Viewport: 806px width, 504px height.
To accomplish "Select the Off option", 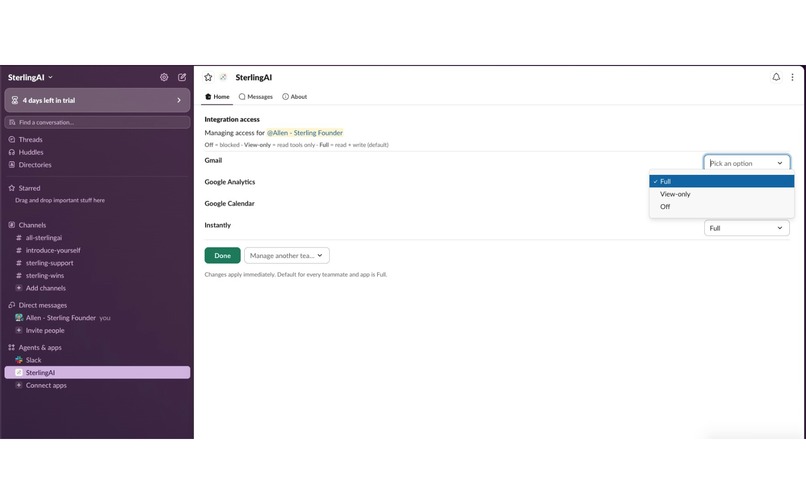I will pos(722,207).
